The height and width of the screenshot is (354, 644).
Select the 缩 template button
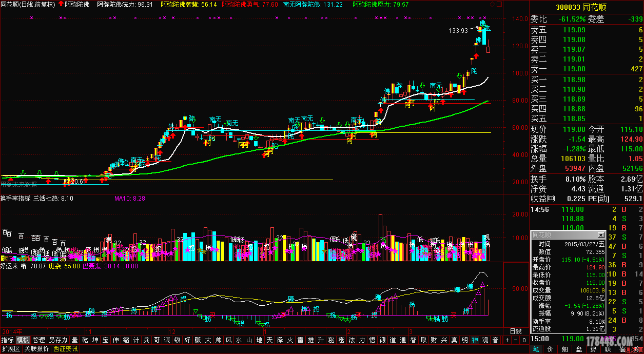tap(126, 340)
